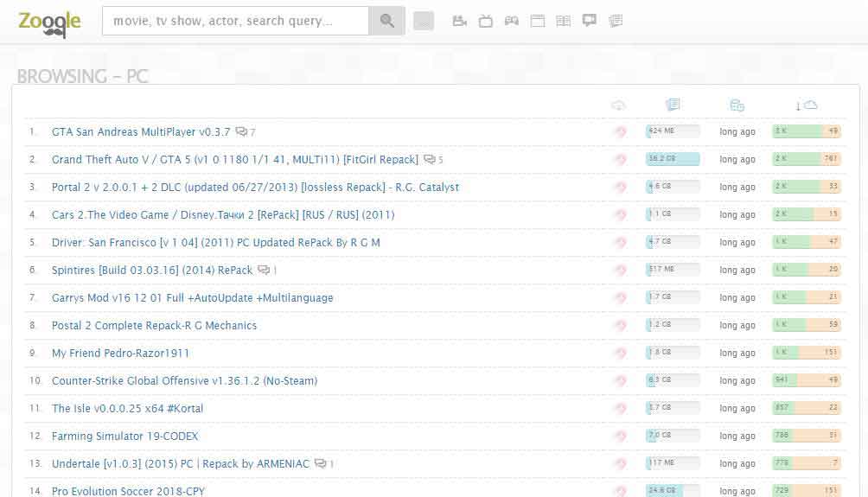Open Garrys Mod v16 12 01 link
This screenshot has width=868, height=497.
(193, 297)
